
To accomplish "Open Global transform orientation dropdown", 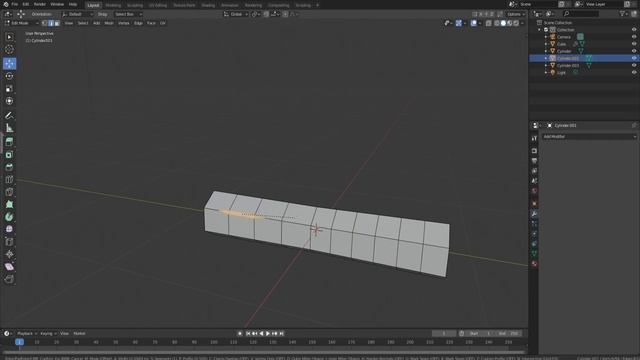I will click(x=236, y=14).
